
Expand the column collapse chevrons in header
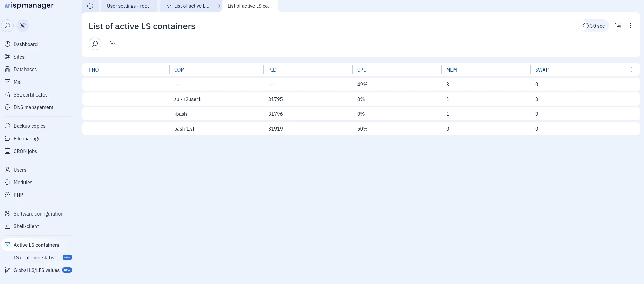point(631,70)
